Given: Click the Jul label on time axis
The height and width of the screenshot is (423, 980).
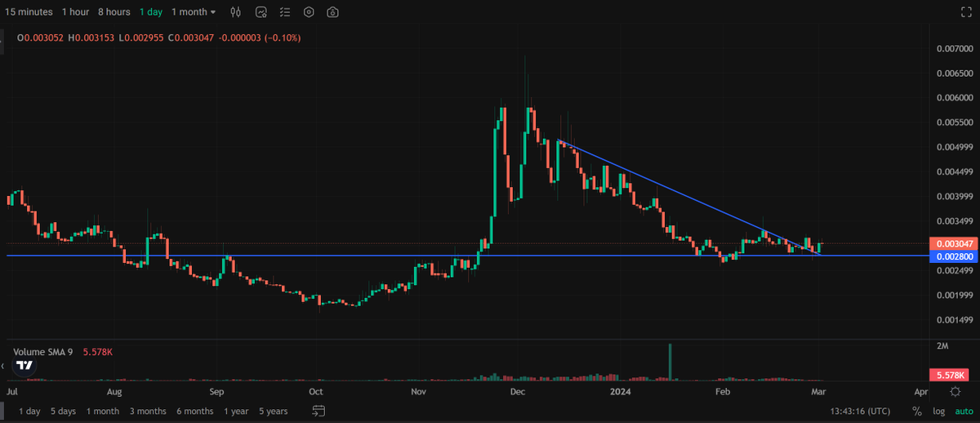Looking at the screenshot, I should click(x=12, y=392).
